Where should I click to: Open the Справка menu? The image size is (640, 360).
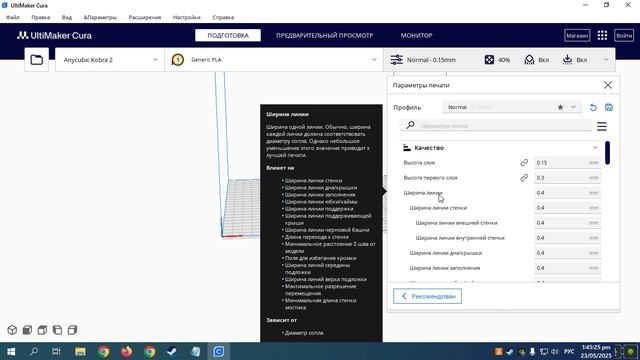click(x=223, y=17)
